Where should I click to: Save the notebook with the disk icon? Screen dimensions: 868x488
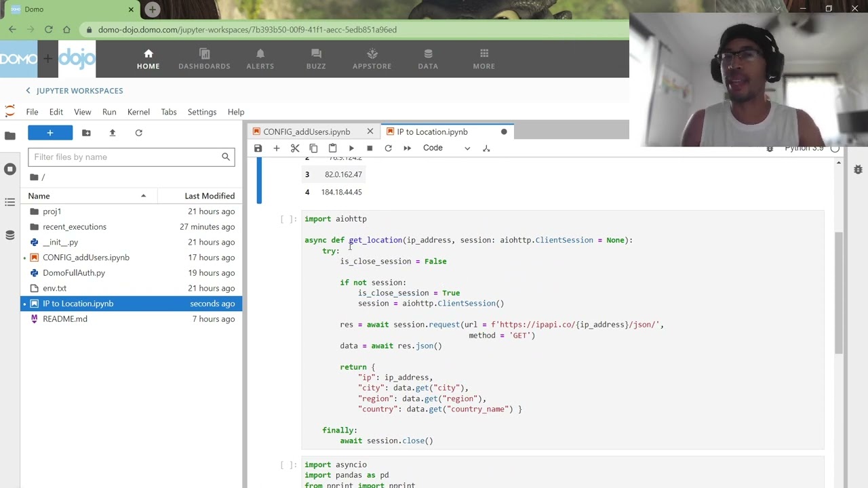pyautogui.click(x=258, y=148)
